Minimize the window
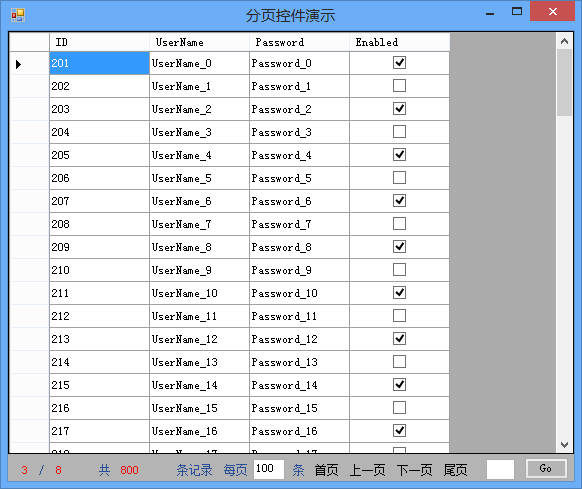 [490, 13]
